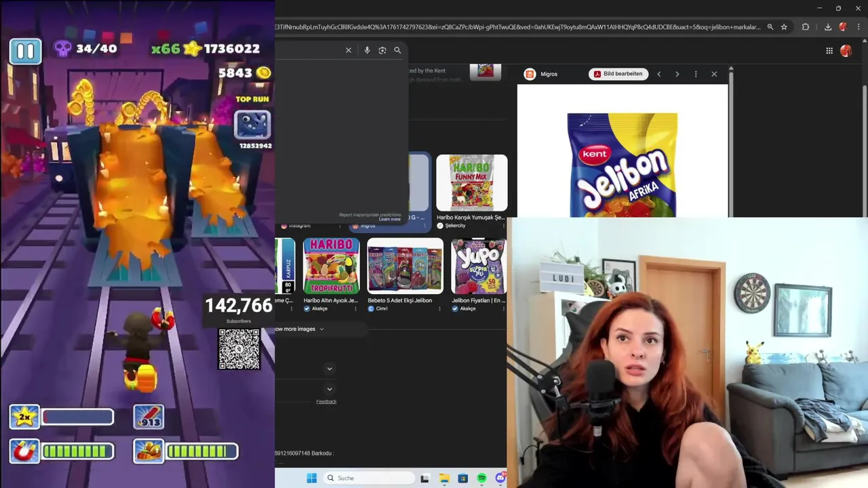868x488 pixels.
Task: Open Chrome profile avatar in toolbar
Action: (x=843, y=27)
